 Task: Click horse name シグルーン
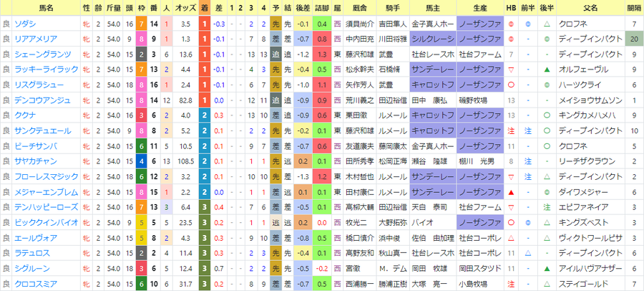[x=31, y=268]
